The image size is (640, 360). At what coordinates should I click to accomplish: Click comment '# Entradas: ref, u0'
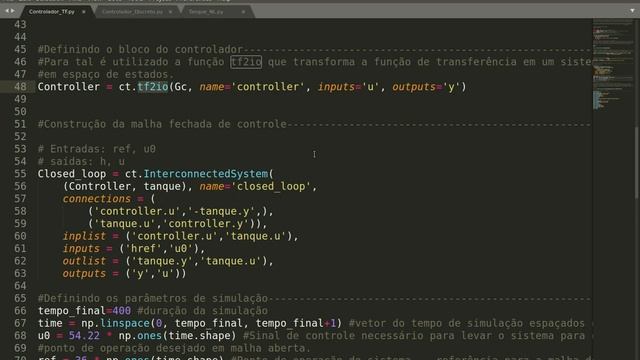click(x=97, y=149)
